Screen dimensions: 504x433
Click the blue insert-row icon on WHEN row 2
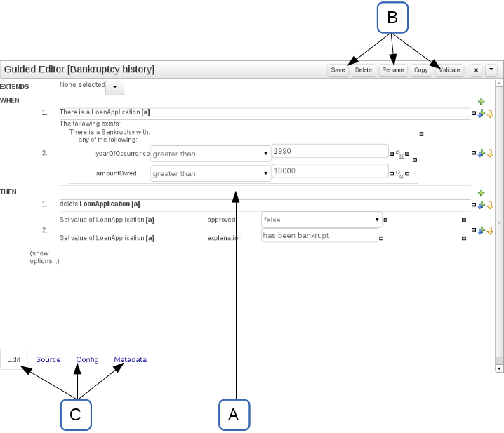pyautogui.click(x=482, y=154)
